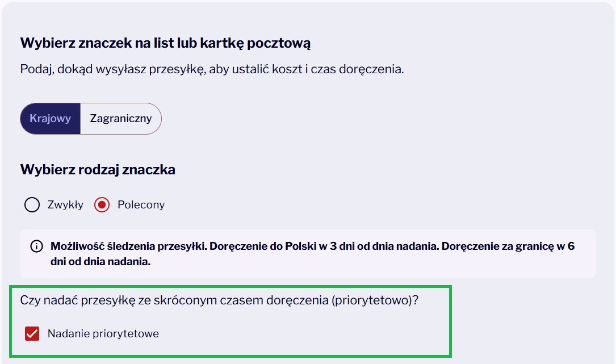This screenshot has width=616, height=364.
Task: Click heading Wybierz znaczek na list
Action: point(165,43)
